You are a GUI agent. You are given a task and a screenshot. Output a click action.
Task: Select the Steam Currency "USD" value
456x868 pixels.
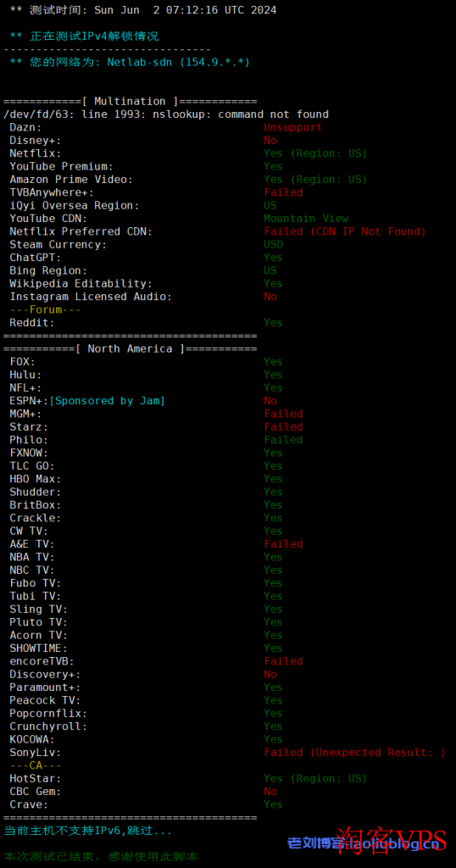[x=274, y=245]
